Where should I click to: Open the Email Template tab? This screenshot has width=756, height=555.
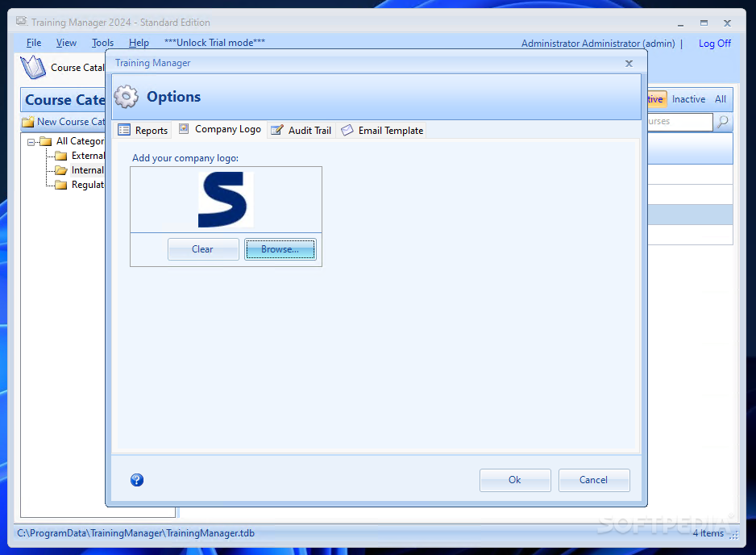click(382, 131)
